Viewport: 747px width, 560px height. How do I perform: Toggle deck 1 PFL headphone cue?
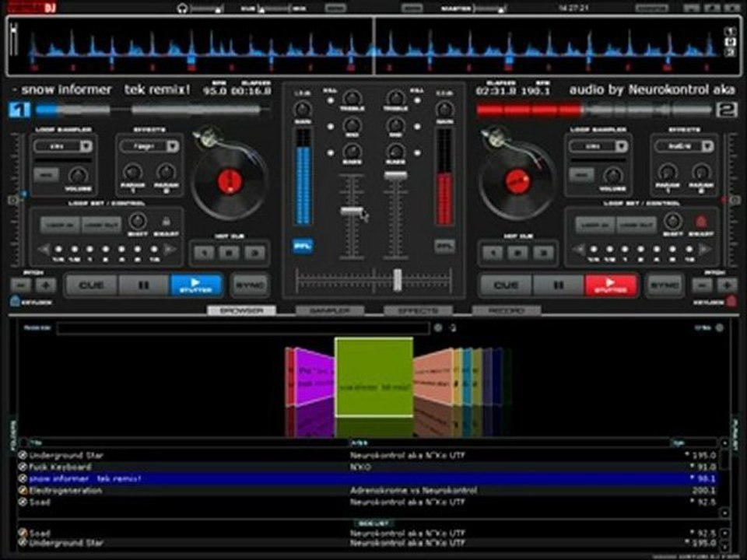point(303,247)
